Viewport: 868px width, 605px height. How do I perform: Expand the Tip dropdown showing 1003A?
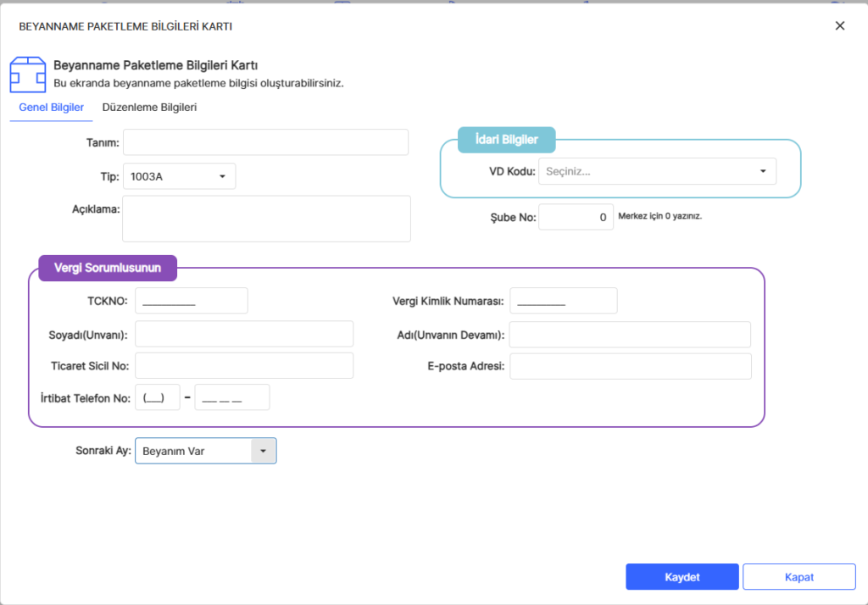pos(179,176)
